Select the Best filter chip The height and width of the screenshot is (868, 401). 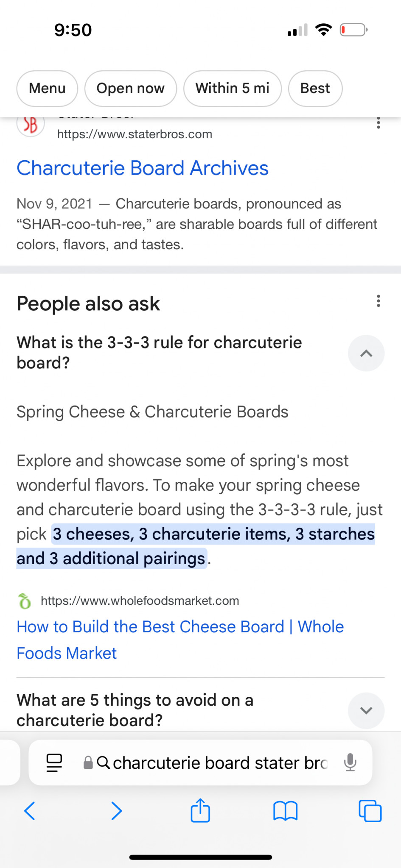[x=315, y=88]
